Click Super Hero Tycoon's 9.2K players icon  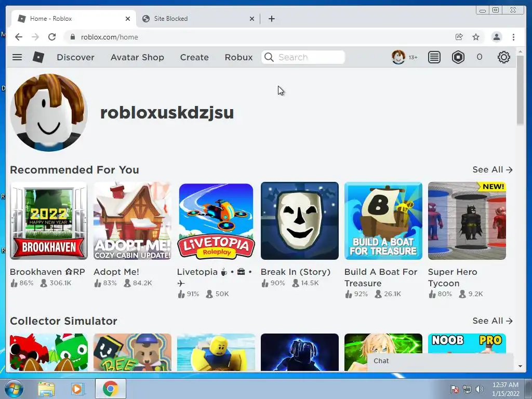point(462,294)
